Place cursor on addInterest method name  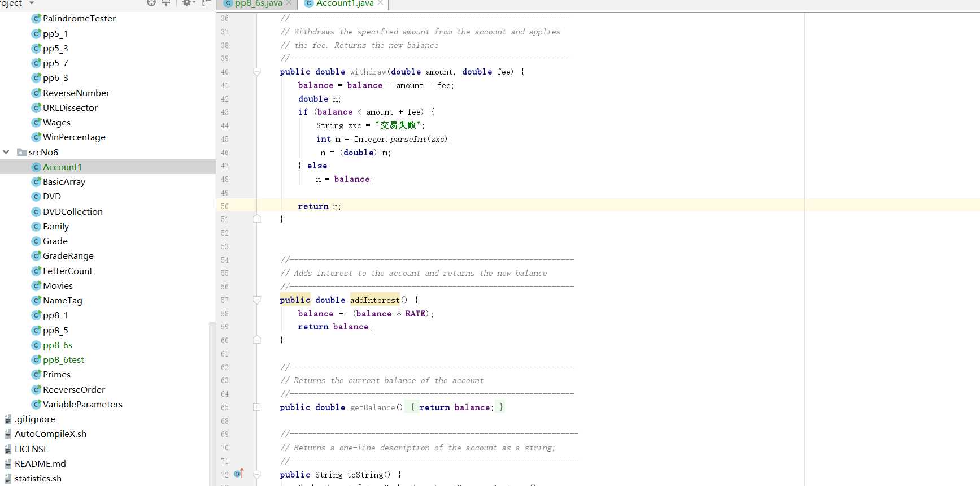374,300
